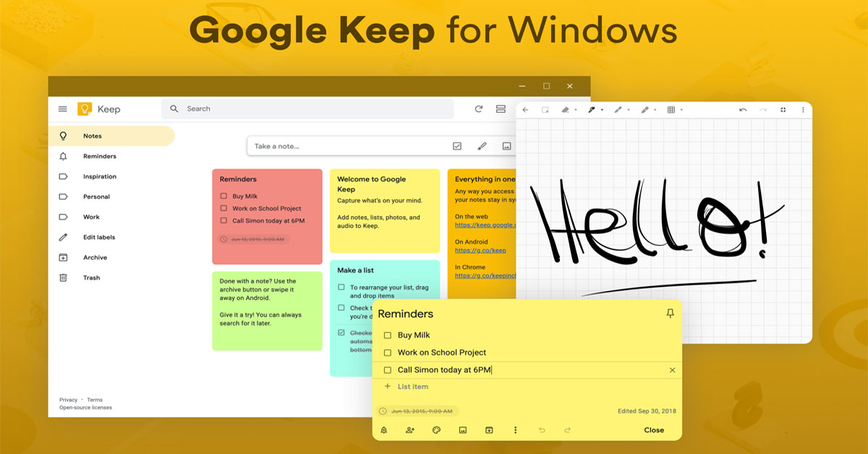Click the Keep lightbulb logo
This screenshot has width=868, height=454.
85,109
